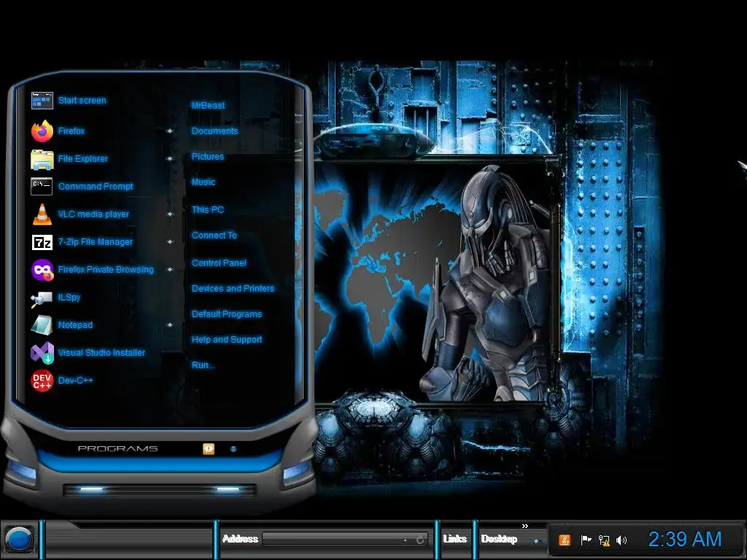Click the orange Java tray icon

(565, 540)
